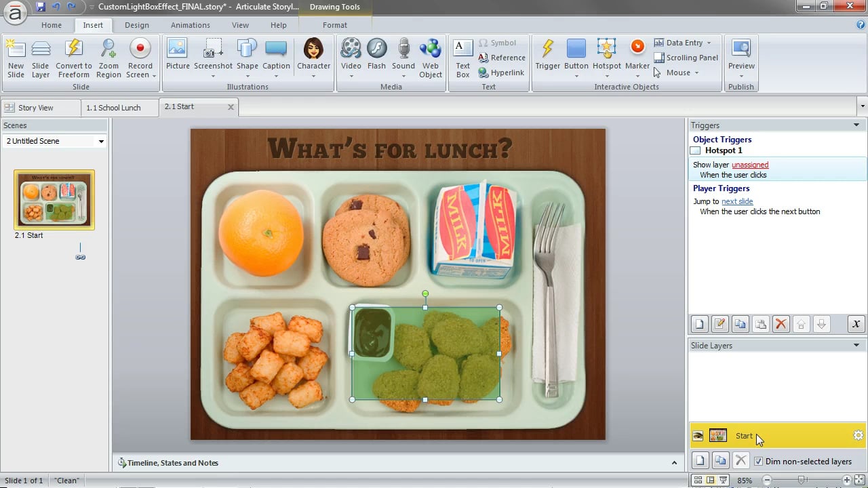Open the Animations ribbon tab
Screen dimensions: 868x488
[191, 25]
